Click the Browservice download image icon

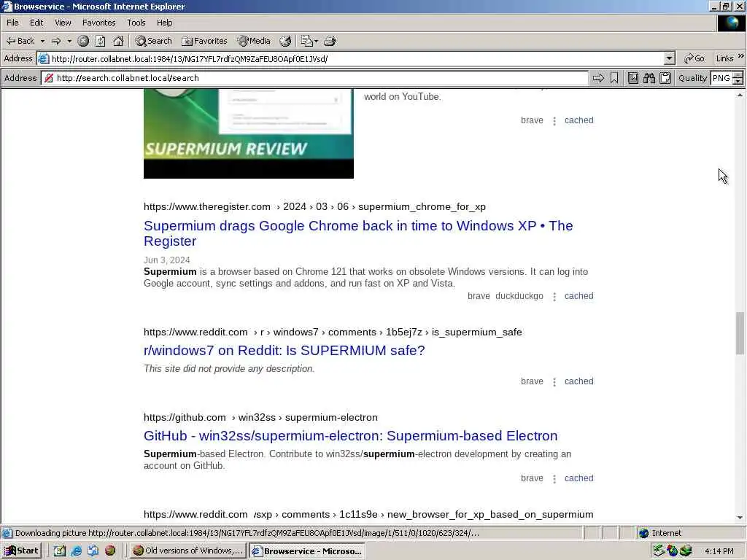coord(632,78)
